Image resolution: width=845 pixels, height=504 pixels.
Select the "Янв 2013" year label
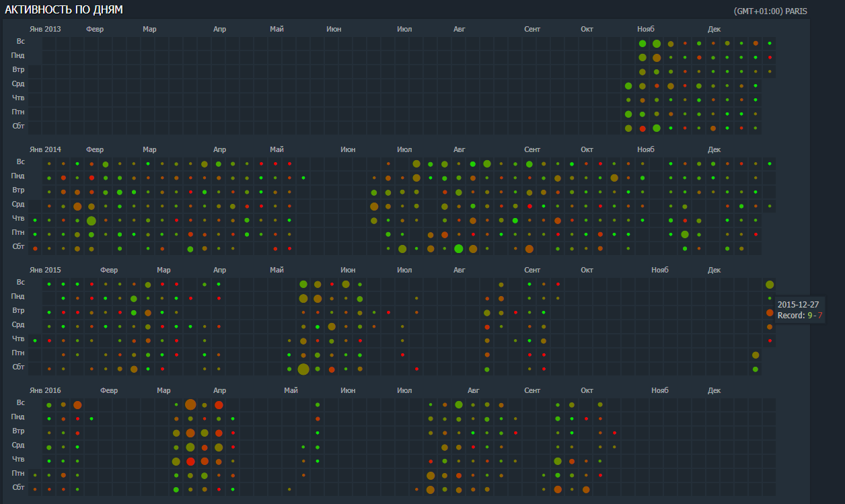[45, 29]
